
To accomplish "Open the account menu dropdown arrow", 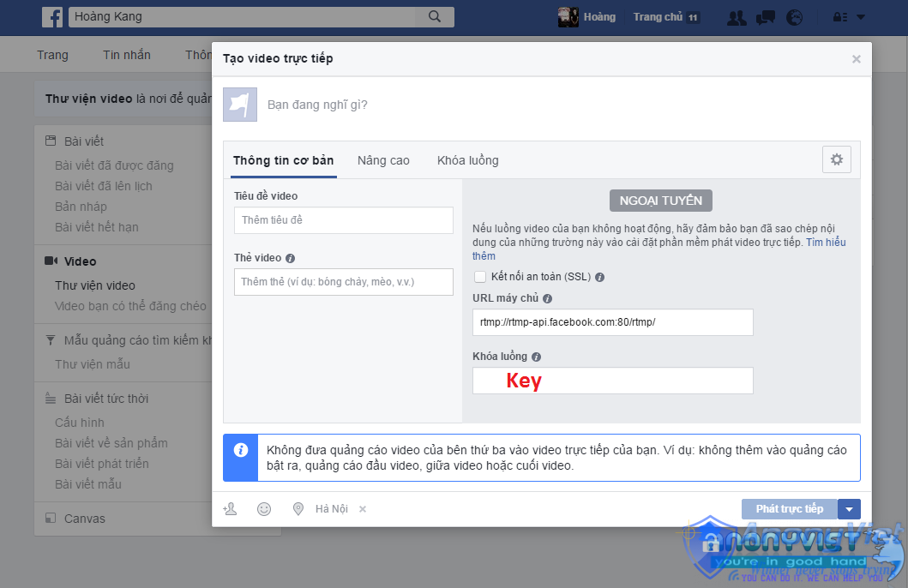I will click(x=861, y=17).
